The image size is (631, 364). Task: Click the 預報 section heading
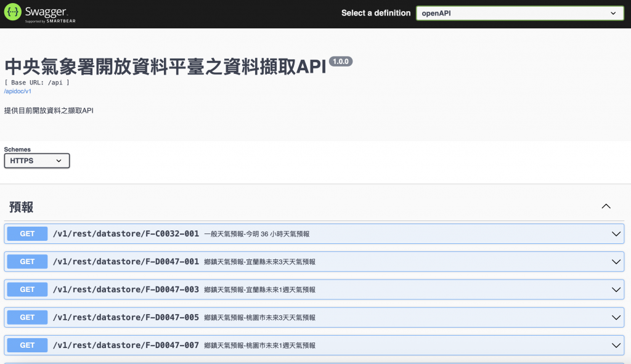click(22, 207)
